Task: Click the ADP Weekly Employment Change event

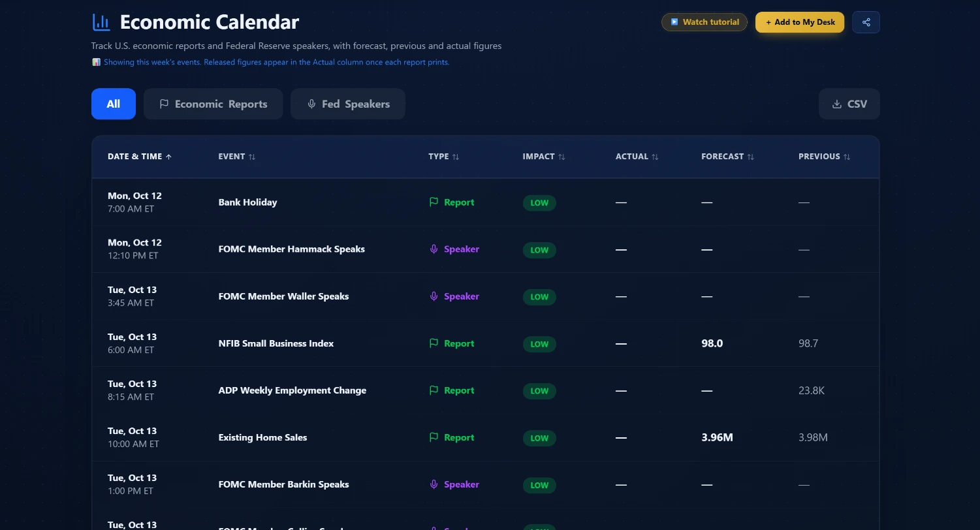Action: pyautogui.click(x=292, y=390)
